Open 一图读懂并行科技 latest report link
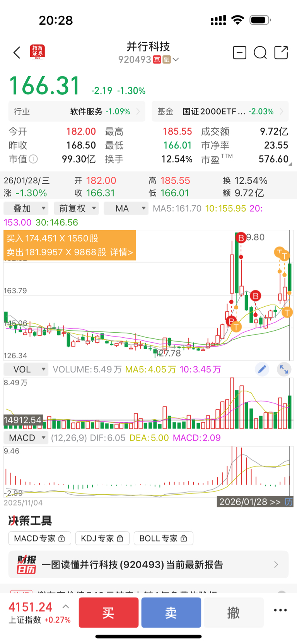The width and height of the screenshot is (297, 644). click(x=132, y=565)
